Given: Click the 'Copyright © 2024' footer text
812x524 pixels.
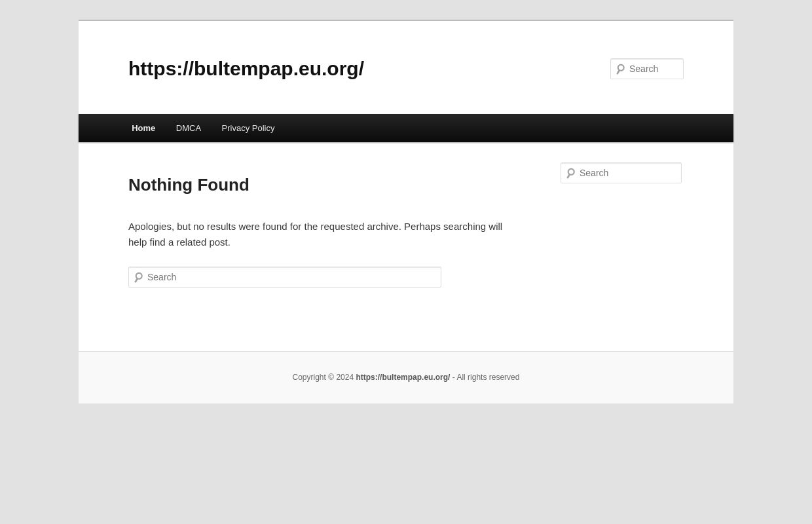Looking at the screenshot, I should click(323, 377).
